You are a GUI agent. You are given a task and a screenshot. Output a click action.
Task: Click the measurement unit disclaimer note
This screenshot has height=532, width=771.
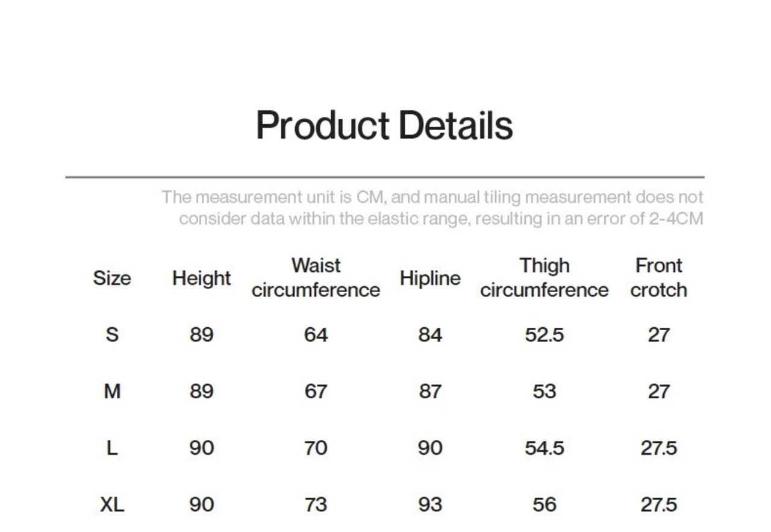click(x=432, y=208)
